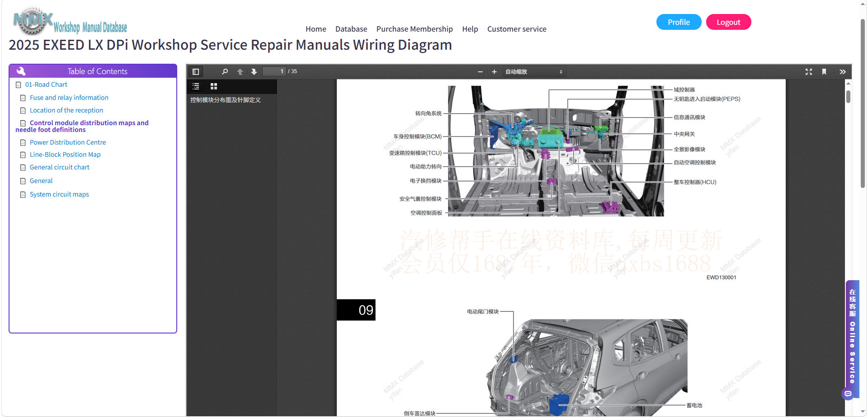The width and height of the screenshot is (868, 418).
Task: Click the page icon beside Power Distribution Centre
Action: (23, 143)
